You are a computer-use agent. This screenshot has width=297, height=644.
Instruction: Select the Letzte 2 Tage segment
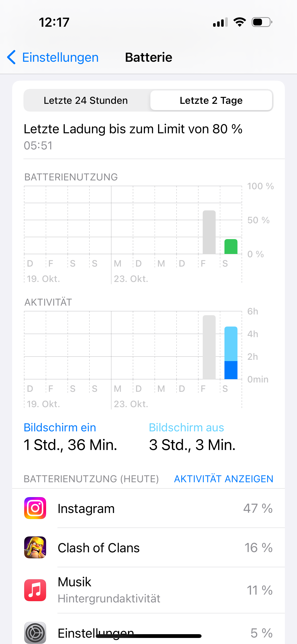point(211,101)
